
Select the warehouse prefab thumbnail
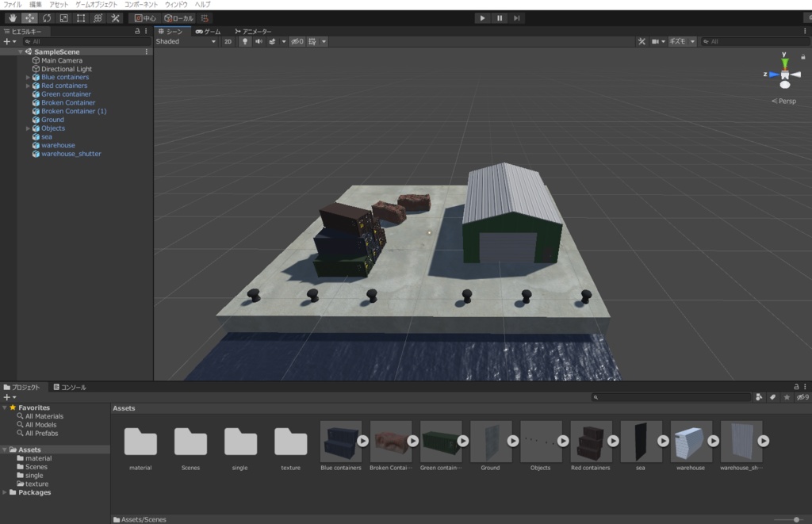coord(691,441)
